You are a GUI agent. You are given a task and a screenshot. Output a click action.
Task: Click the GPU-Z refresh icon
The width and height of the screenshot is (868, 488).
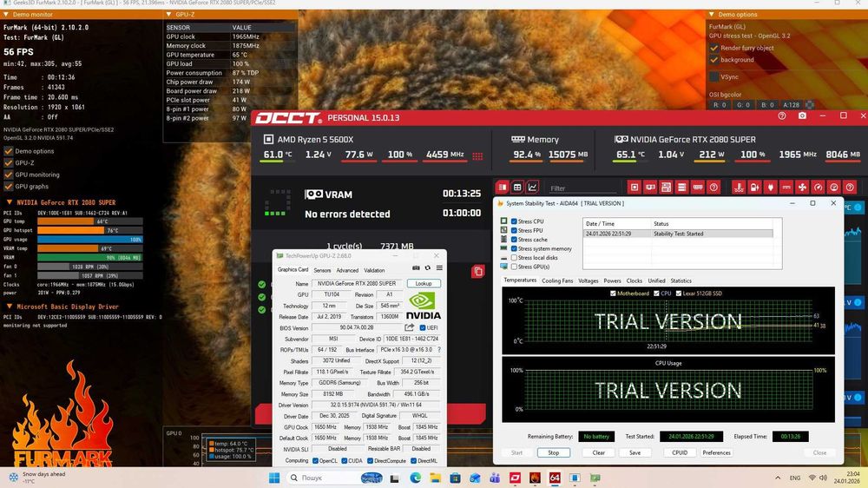pos(427,268)
